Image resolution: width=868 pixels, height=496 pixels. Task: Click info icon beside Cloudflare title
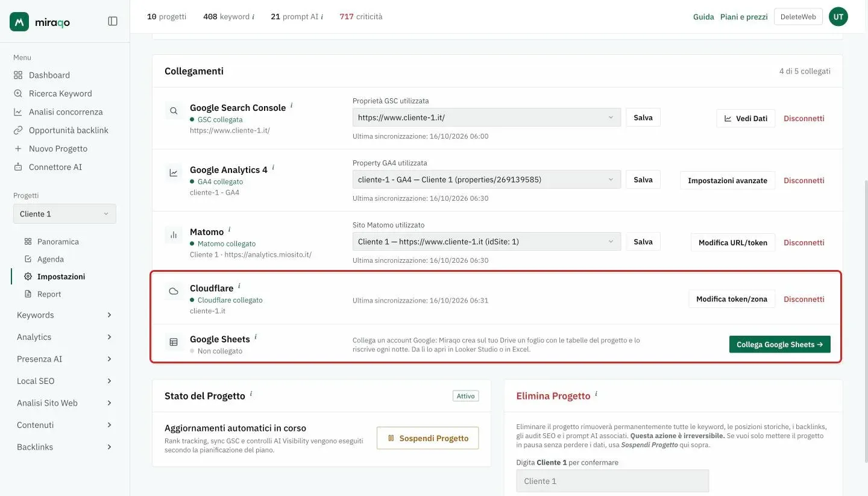click(x=239, y=286)
